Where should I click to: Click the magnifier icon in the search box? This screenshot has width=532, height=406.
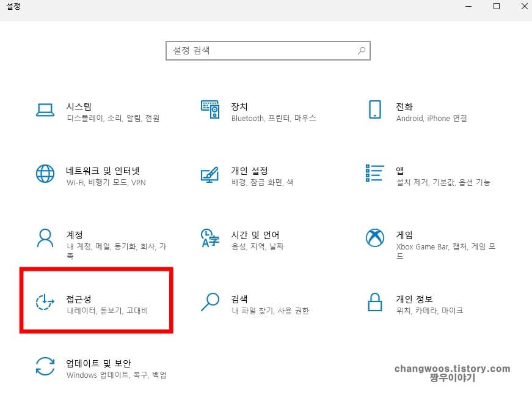[x=362, y=50]
